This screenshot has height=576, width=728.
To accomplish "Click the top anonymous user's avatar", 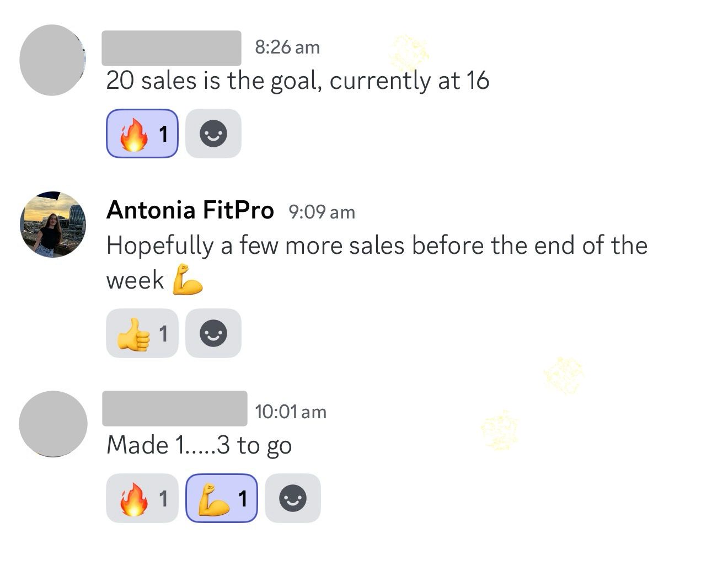I will 52,61.
